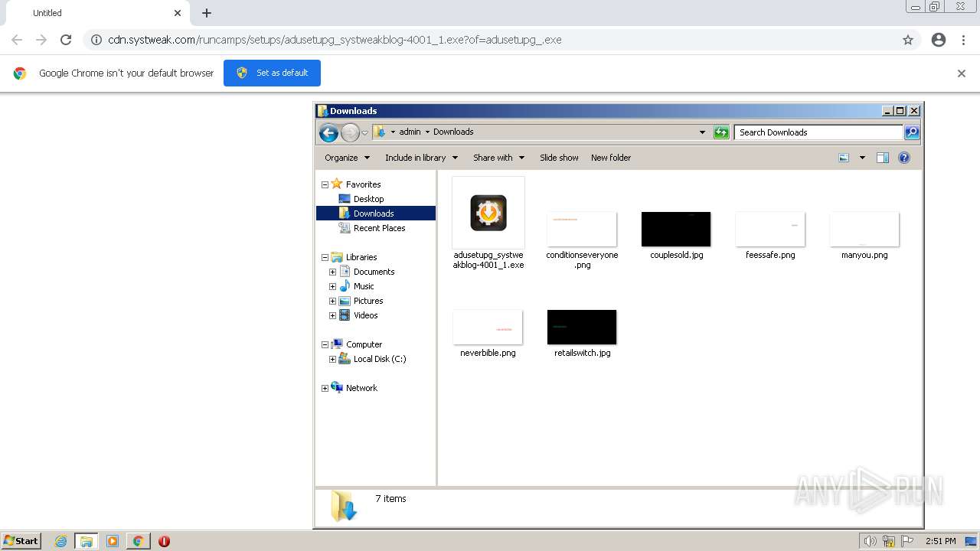The image size is (980, 551).
Task: Click the Chrome forward arrow
Action: [41, 40]
